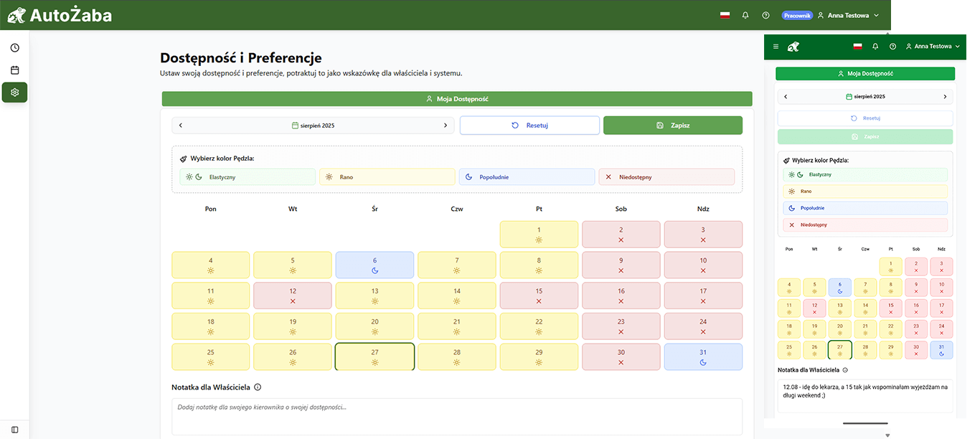Open the hamburger menu in the mobile view
Viewport: 980px width, 439px height.
[x=776, y=47]
